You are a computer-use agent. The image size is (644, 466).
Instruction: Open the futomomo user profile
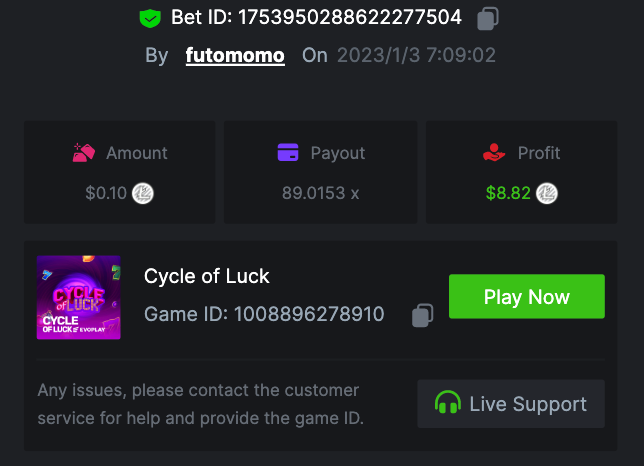coord(235,55)
